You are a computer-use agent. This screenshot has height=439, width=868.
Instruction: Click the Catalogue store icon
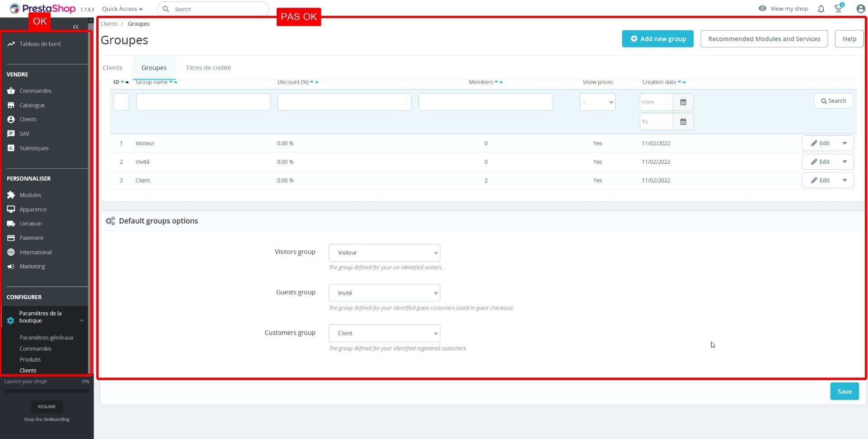point(11,105)
